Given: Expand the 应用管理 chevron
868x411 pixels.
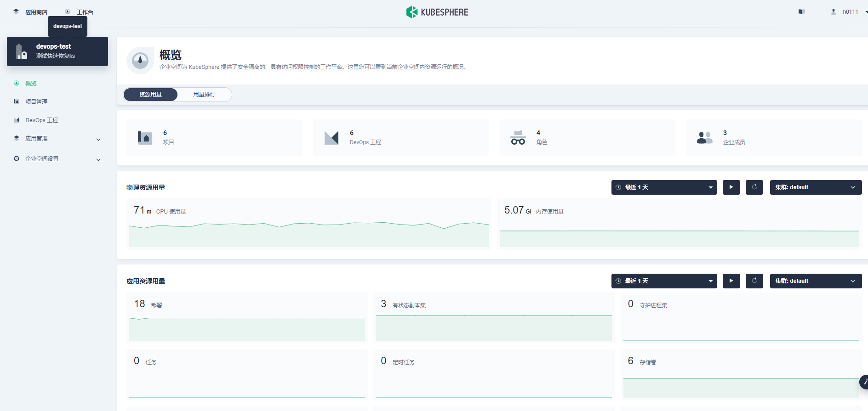Looking at the screenshot, I should [x=98, y=139].
